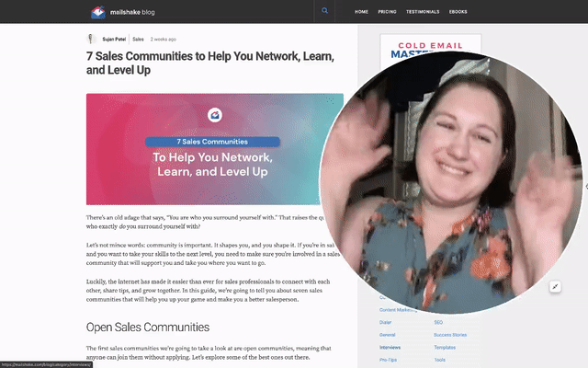Open the Templates category link
This screenshot has height=368, width=588.
pyautogui.click(x=445, y=348)
